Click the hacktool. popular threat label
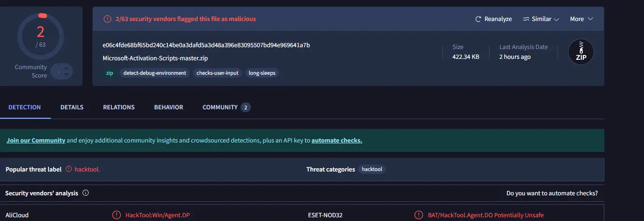644x221 pixels. (87, 169)
